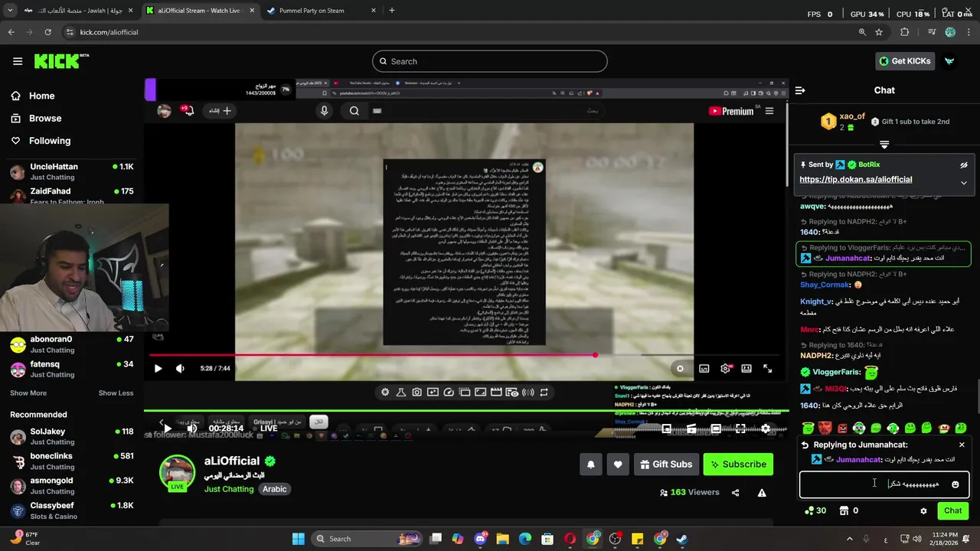Open Classybeef recommended channel
The image size is (980, 551).
coord(73,510)
